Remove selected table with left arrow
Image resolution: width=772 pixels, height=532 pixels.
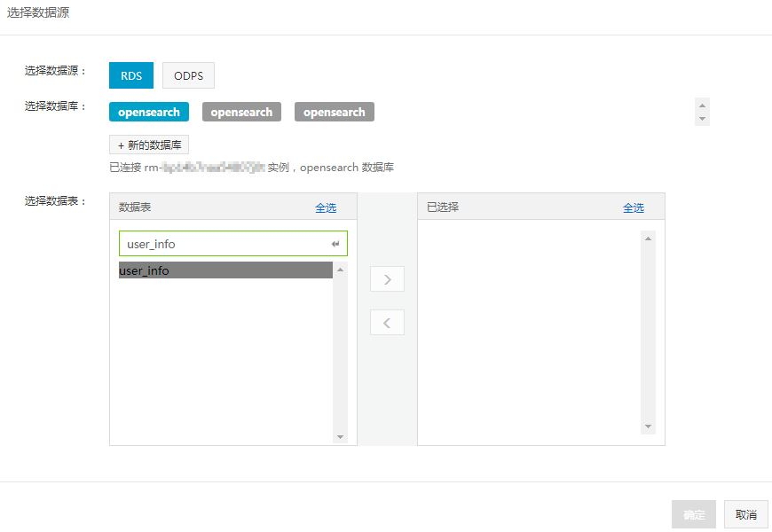tap(388, 323)
